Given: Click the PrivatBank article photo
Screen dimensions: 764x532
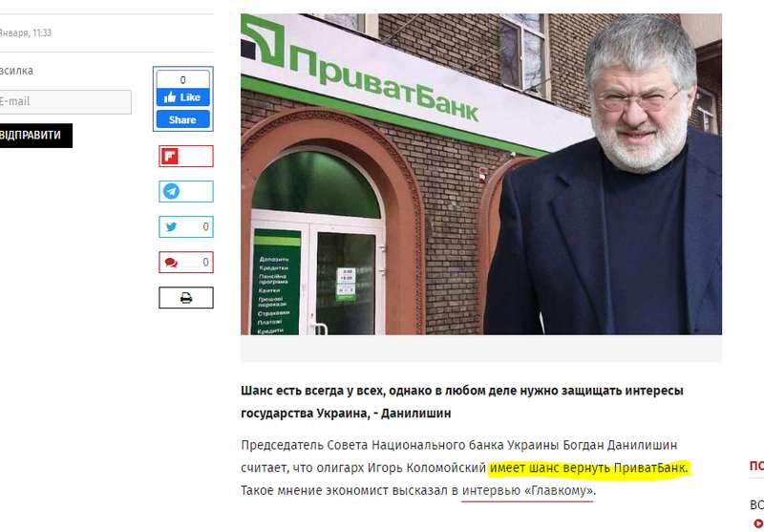Looking at the screenshot, I should [x=481, y=174].
